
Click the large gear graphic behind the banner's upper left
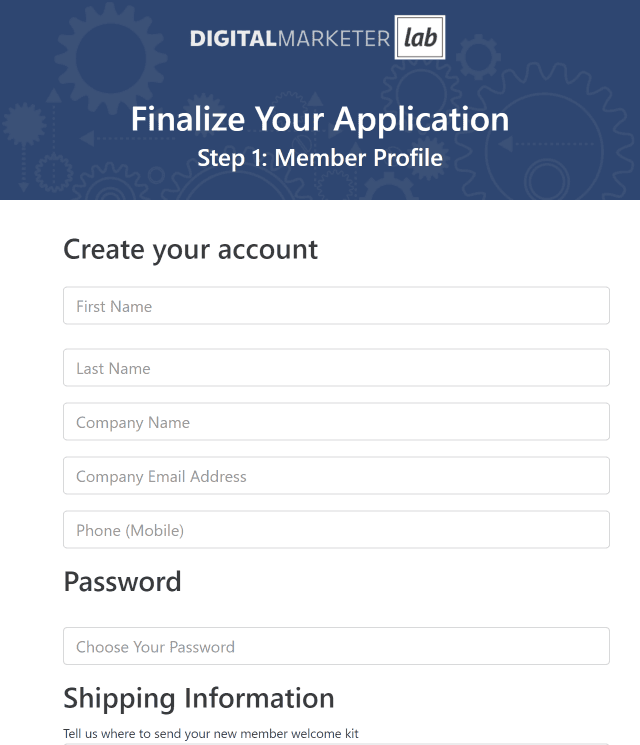(110, 57)
